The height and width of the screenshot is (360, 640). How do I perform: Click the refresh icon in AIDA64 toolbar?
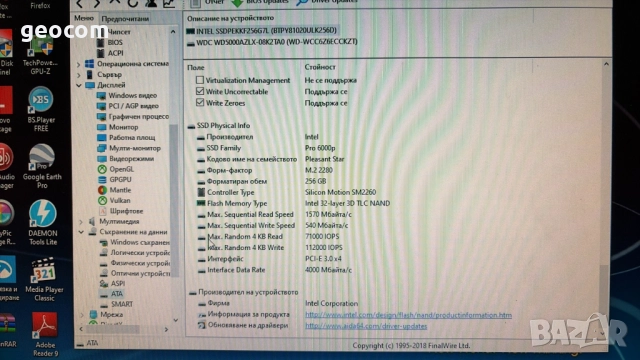point(132,4)
